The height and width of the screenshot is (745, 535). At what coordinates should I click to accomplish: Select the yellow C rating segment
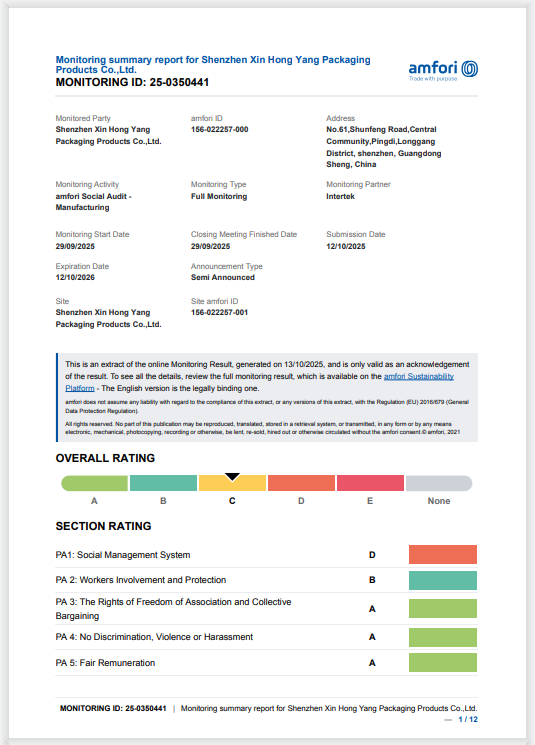(x=232, y=483)
